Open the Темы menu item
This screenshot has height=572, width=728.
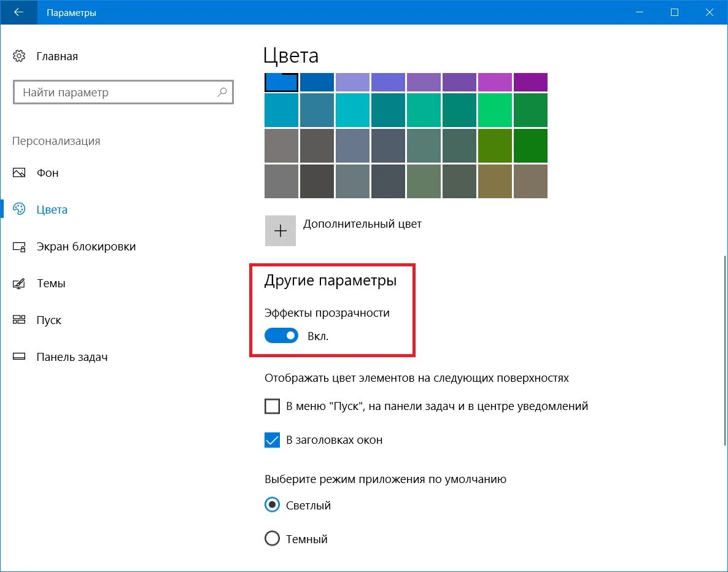pos(51,283)
